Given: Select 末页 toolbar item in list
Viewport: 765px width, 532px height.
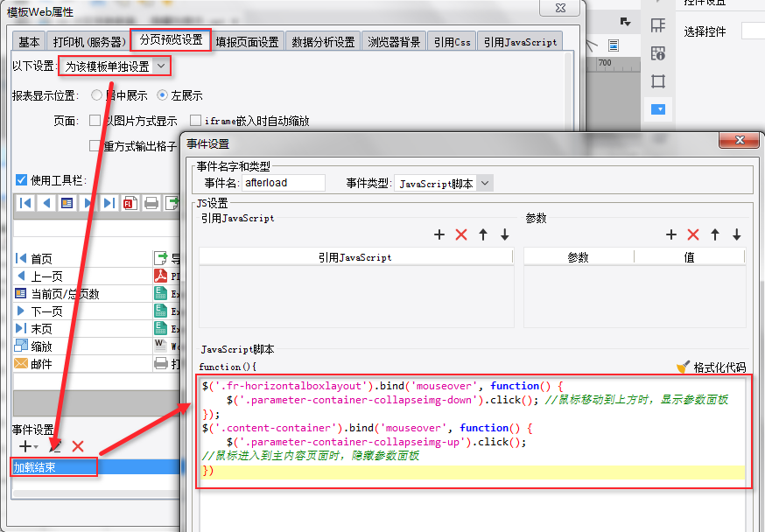Looking at the screenshot, I should tap(83, 329).
